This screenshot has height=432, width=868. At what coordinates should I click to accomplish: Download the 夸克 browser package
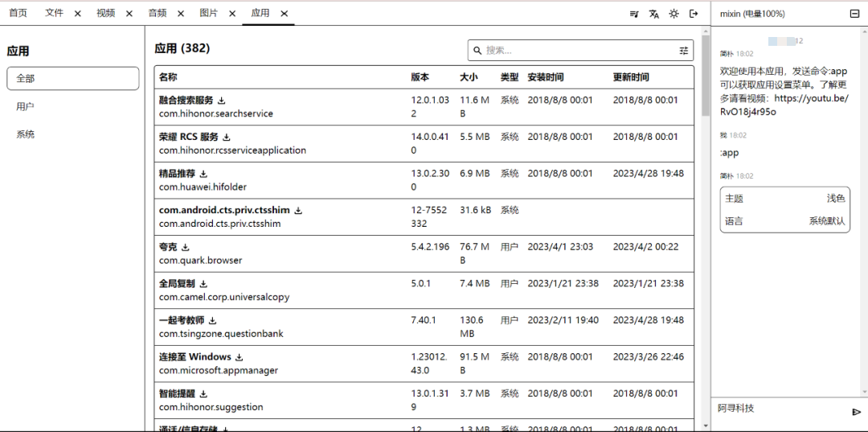(x=185, y=247)
